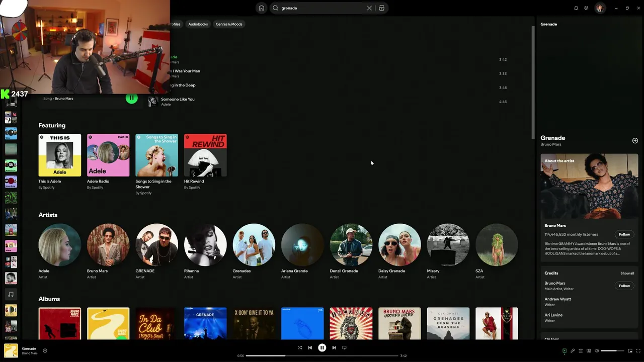The height and width of the screenshot is (362, 644).
Task: Open the Daisy Grenade artist page
Action: (399, 245)
